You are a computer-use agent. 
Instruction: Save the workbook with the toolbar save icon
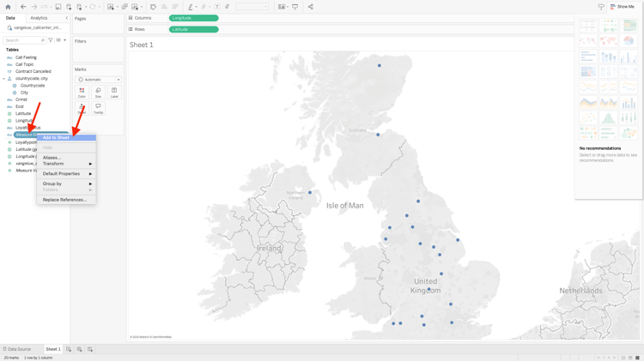58,7
